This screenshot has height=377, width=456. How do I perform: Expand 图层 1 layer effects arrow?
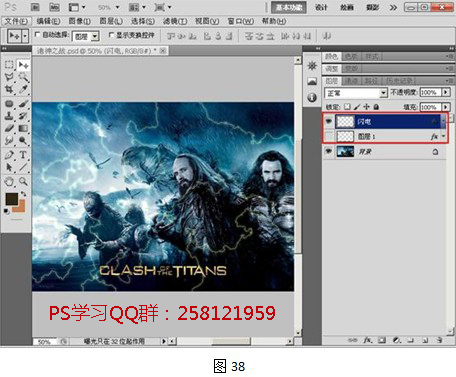coord(443,136)
